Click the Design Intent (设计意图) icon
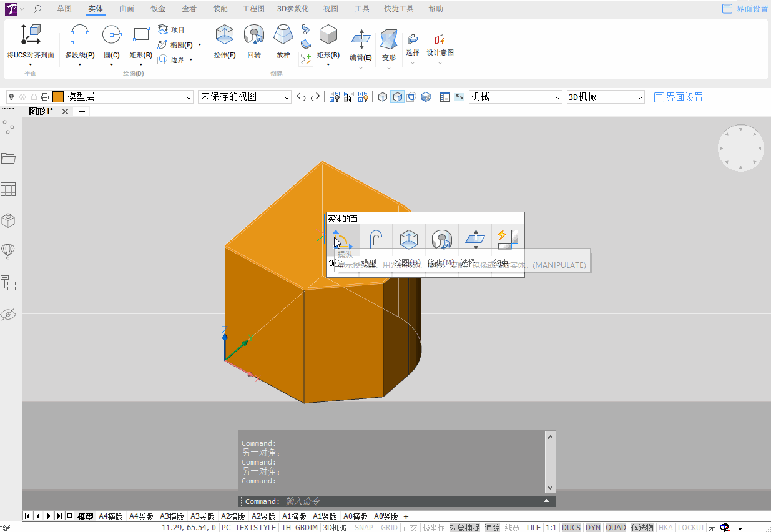Image resolution: width=771 pixels, height=532 pixels. pos(440,40)
